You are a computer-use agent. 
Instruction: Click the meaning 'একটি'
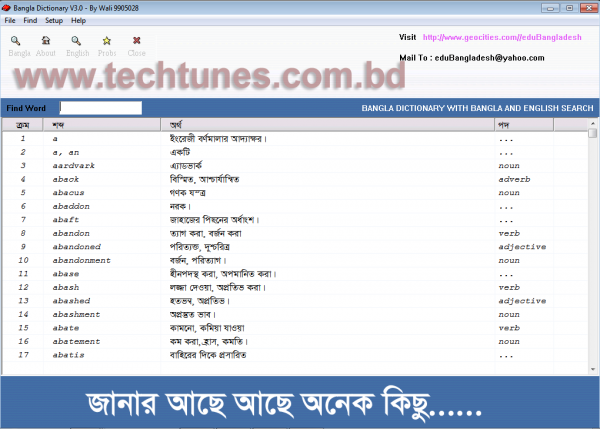tap(180, 152)
